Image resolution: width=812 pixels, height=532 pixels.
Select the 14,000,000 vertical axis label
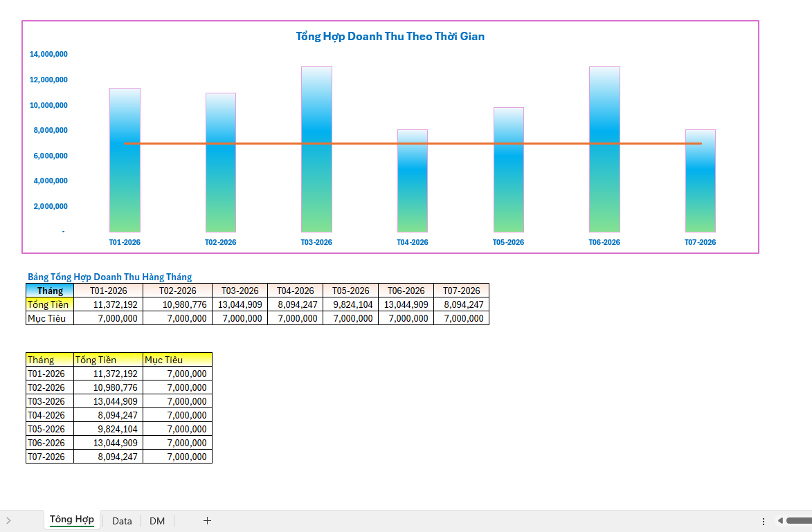pyautogui.click(x=48, y=54)
